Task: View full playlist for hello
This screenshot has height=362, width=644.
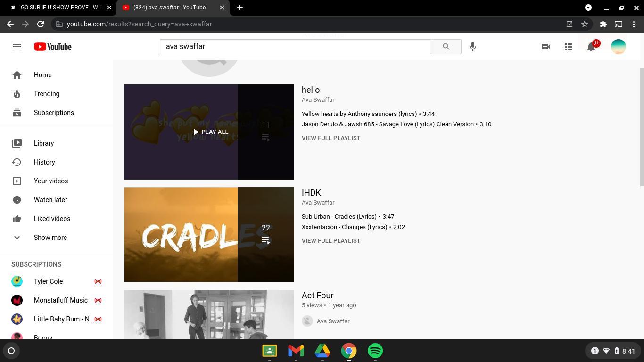Action: coord(331,138)
